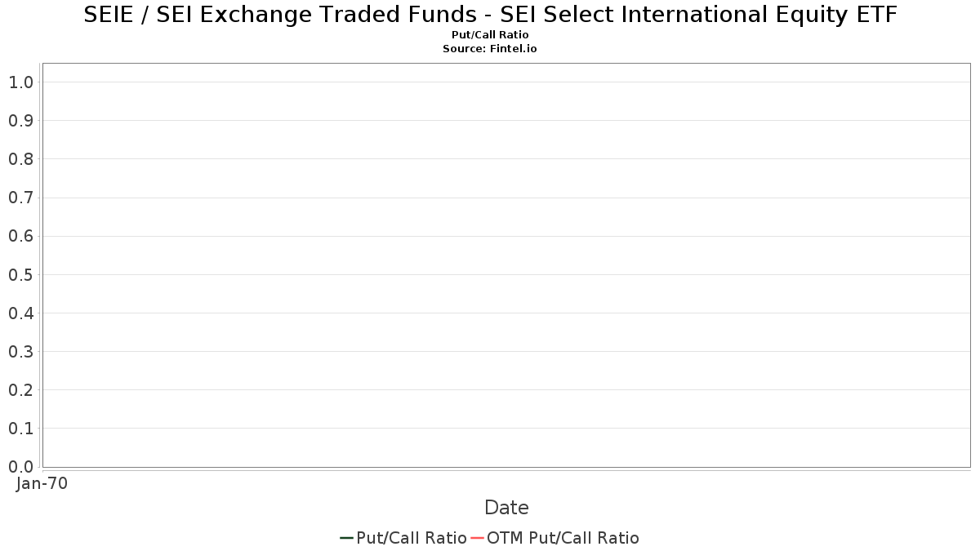Click the 0.9 y-axis label
This screenshot has width=980, height=551.
point(20,121)
